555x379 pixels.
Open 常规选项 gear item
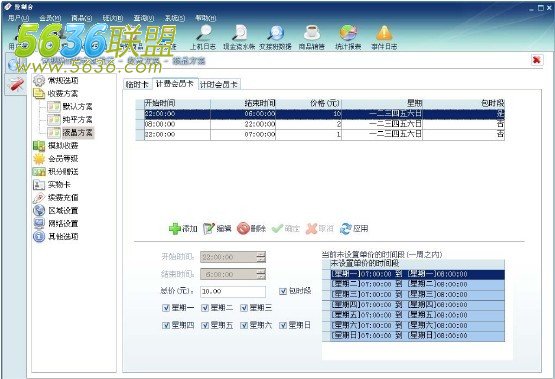pos(56,81)
